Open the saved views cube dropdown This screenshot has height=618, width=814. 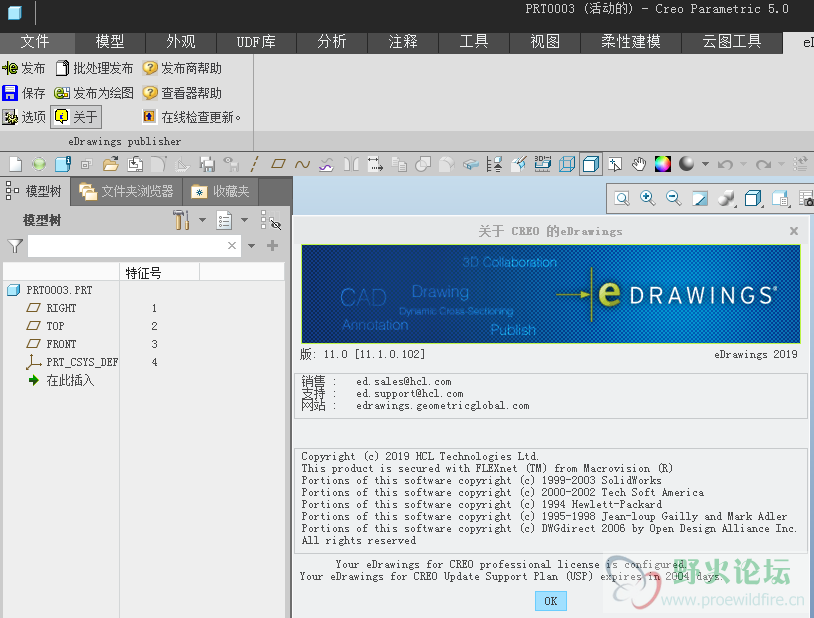[x=780, y=198]
